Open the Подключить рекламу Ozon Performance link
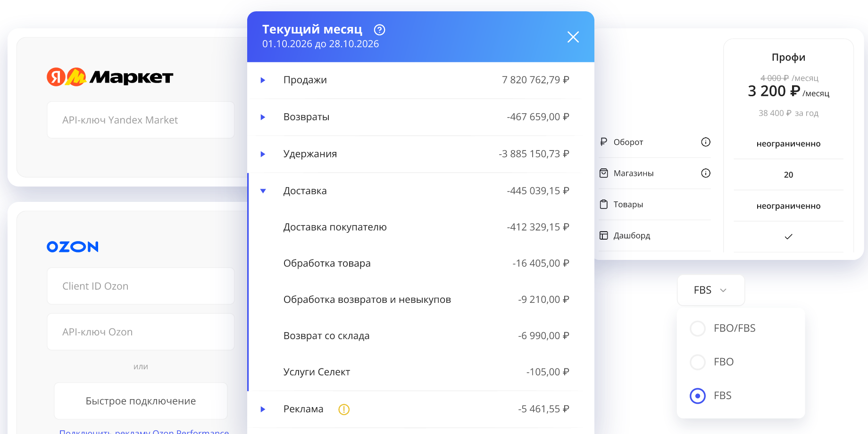The width and height of the screenshot is (868, 434). [144, 431]
